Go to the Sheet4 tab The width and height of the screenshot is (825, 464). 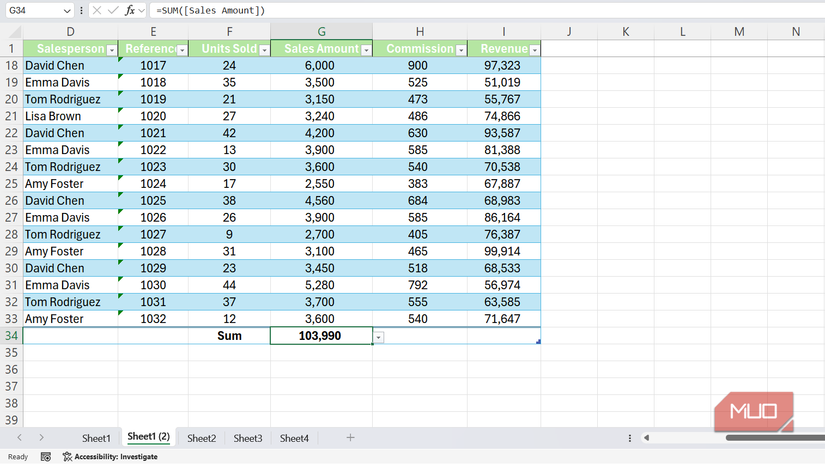click(x=294, y=438)
